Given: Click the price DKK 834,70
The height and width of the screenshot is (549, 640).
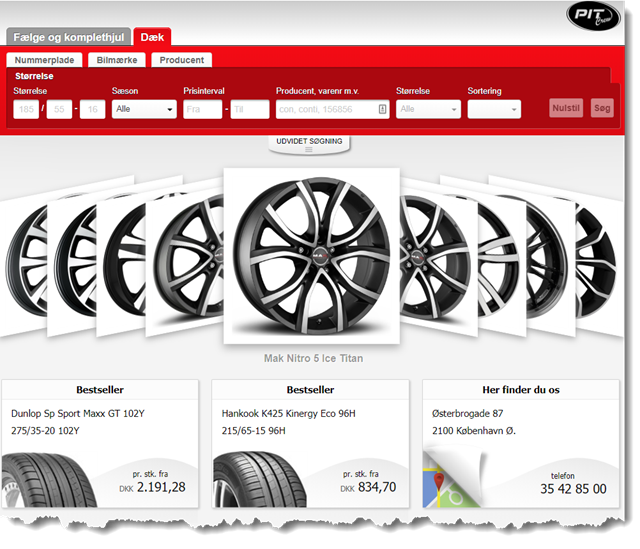Looking at the screenshot, I should click(x=368, y=487).
